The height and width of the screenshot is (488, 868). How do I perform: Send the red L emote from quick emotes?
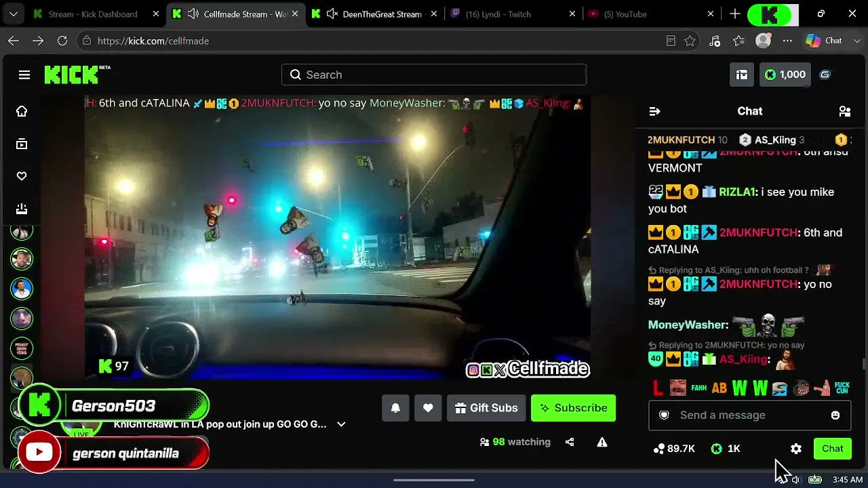(657, 388)
